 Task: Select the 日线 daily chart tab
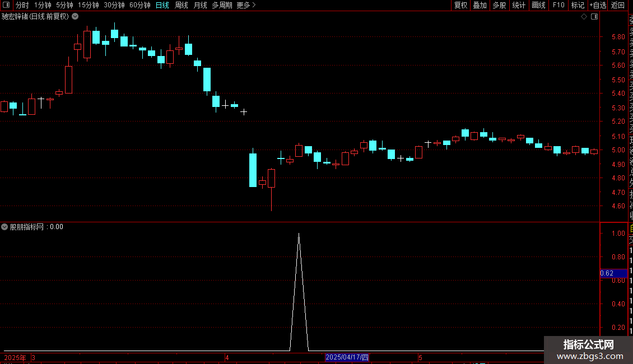[162, 5]
